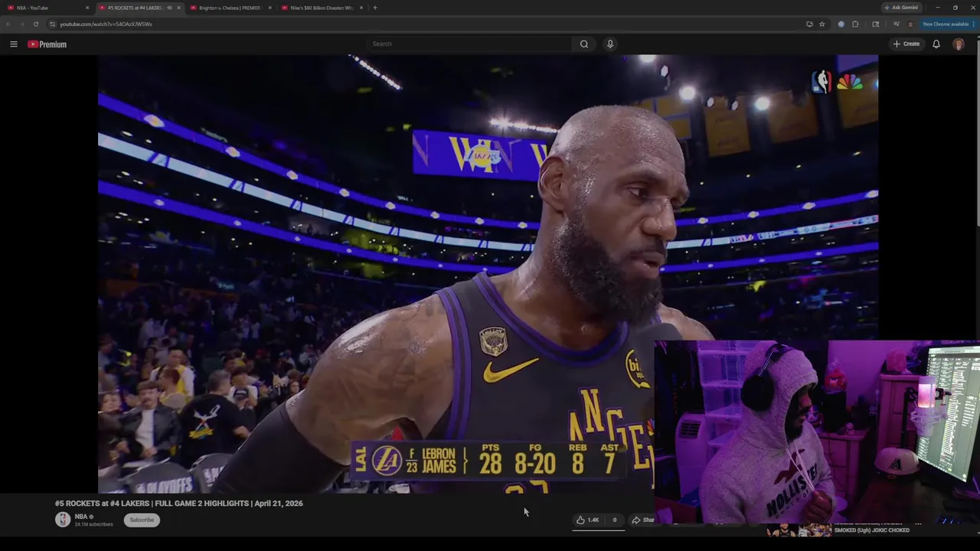Go to YouTube Premium home logo
Screen dimensions: 980x551
click(47, 44)
